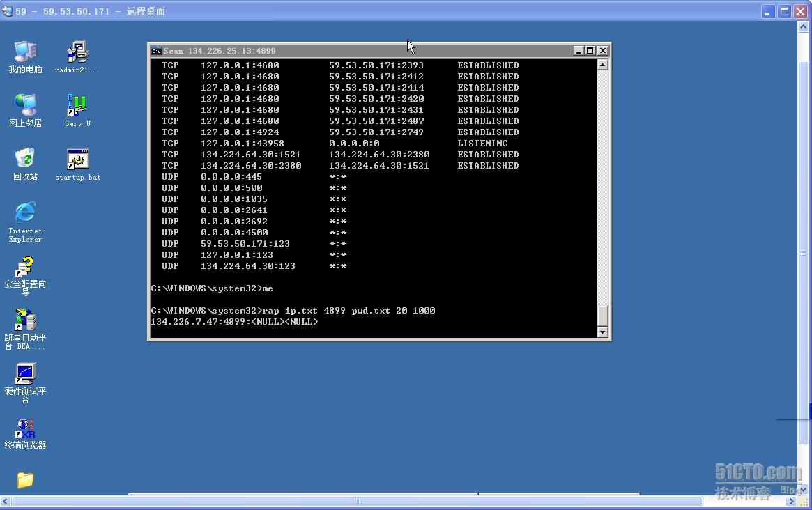Click the remote desktop vertical scroll up arrow

[803, 27]
